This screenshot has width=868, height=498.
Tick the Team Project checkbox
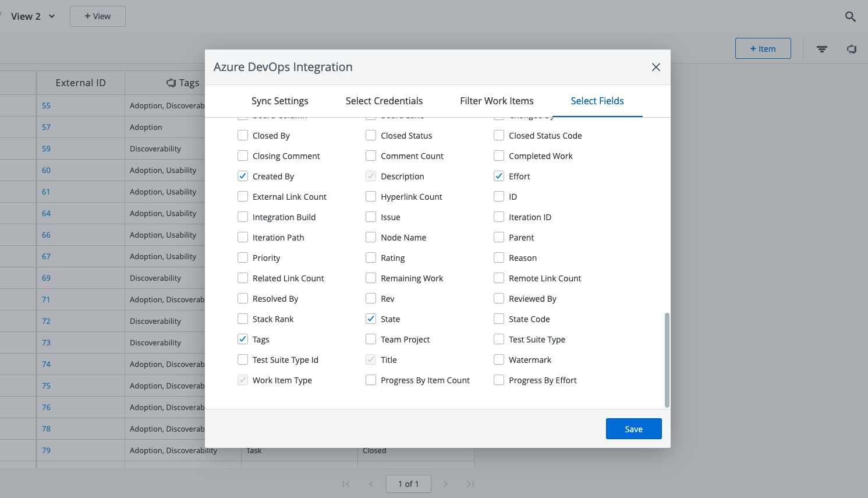tap(371, 339)
